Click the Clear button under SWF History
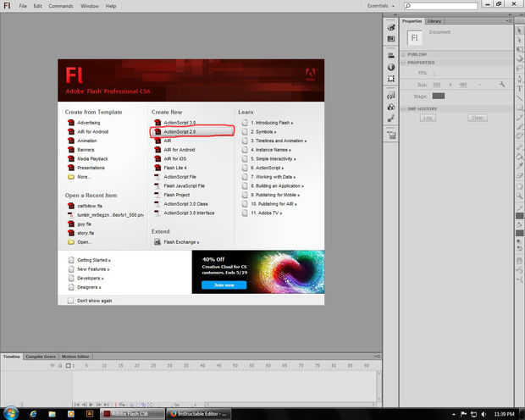This screenshot has height=420, width=525. point(477,118)
